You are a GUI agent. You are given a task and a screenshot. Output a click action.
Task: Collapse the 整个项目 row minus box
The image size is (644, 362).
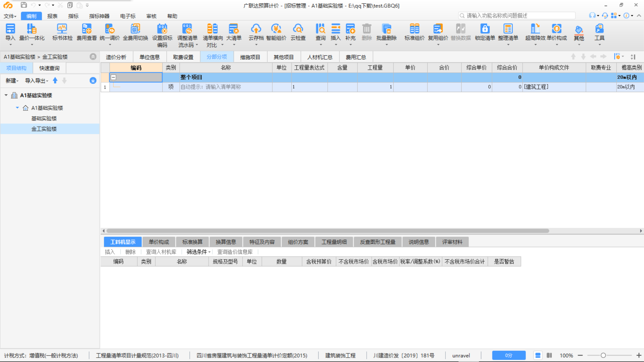(113, 77)
